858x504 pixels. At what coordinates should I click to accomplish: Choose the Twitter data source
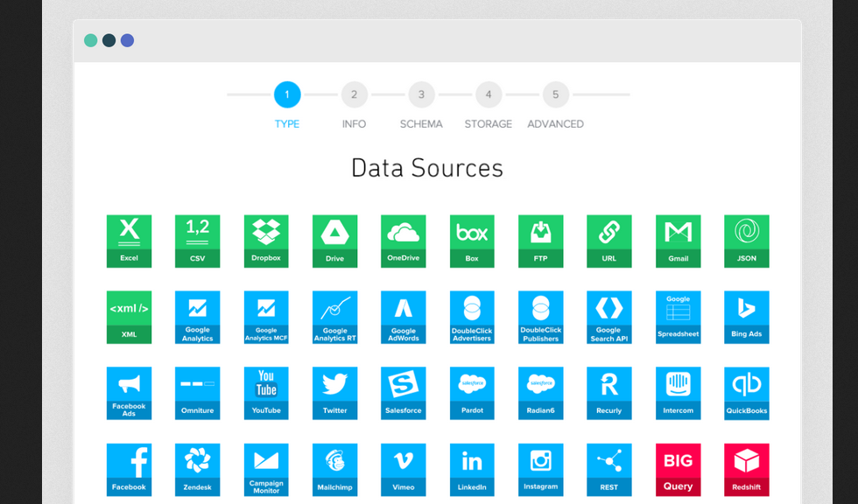click(334, 393)
